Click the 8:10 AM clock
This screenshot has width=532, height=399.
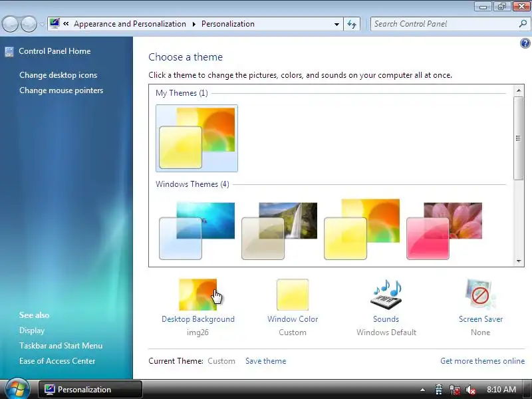[x=501, y=390]
